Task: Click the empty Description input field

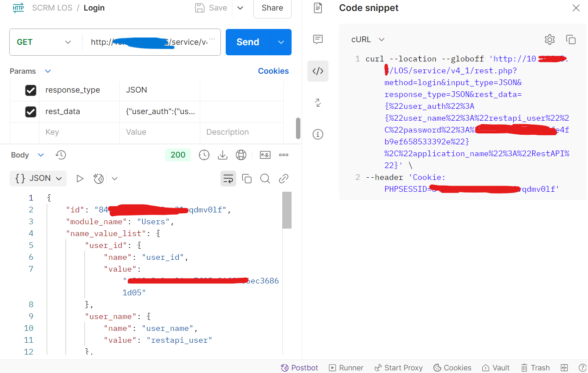Action: coord(242,132)
